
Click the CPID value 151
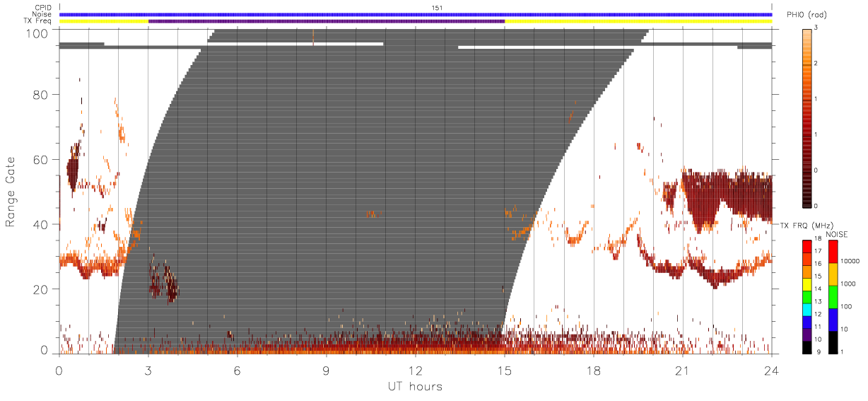pyautogui.click(x=437, y=7)
